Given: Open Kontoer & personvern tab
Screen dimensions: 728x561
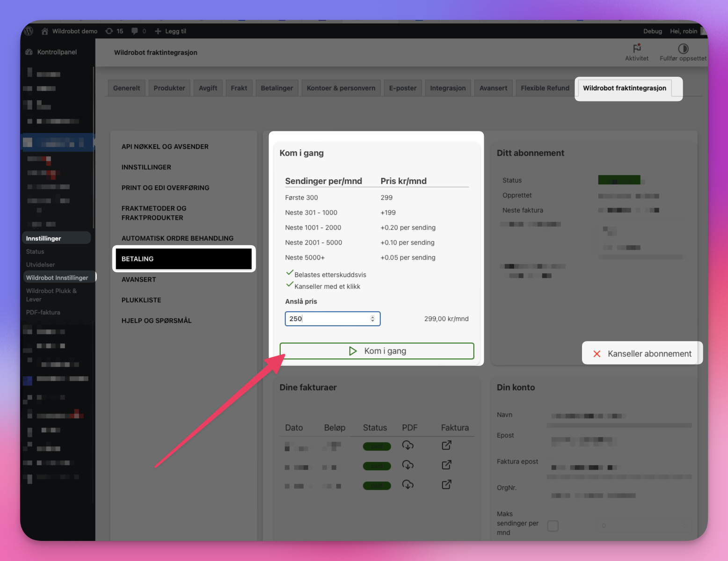Looking at the screenshot, I should (x=341, y=88).
